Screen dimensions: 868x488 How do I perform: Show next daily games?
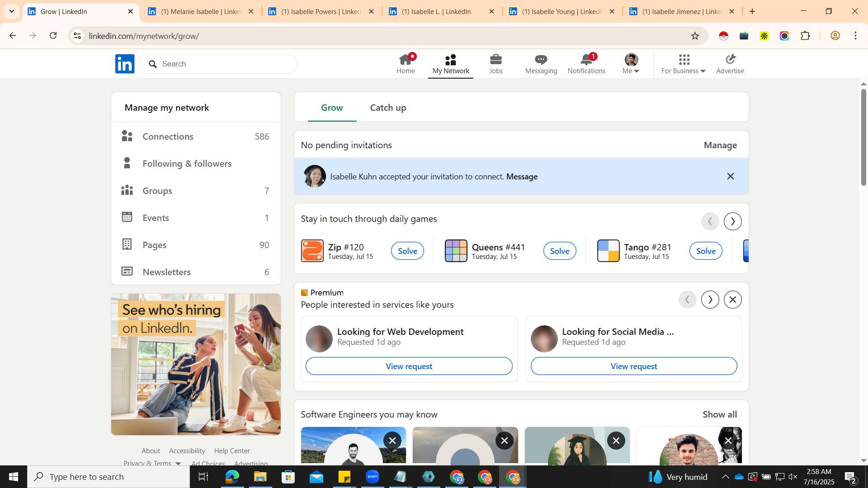[733, 221]
